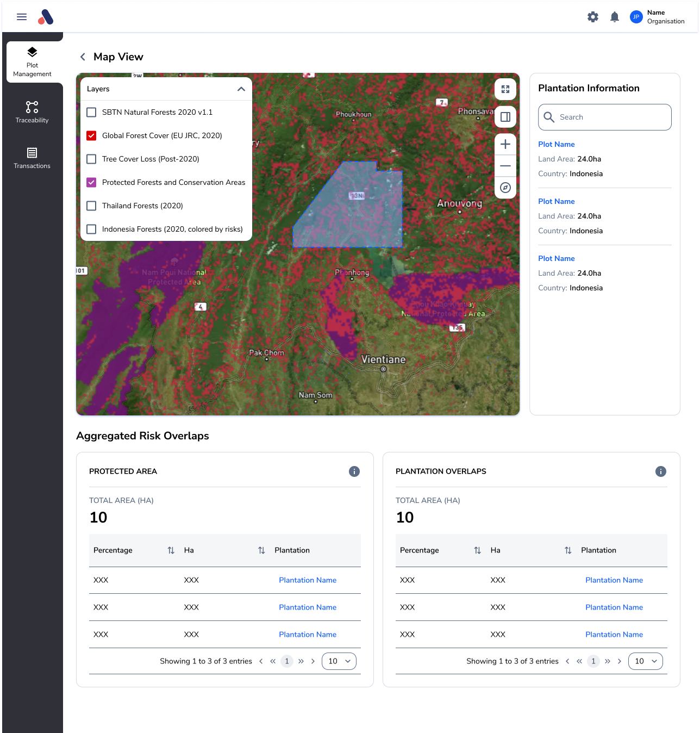Click the Plantation Information search field
Viewport: 700px width, 733px height.
605,117
